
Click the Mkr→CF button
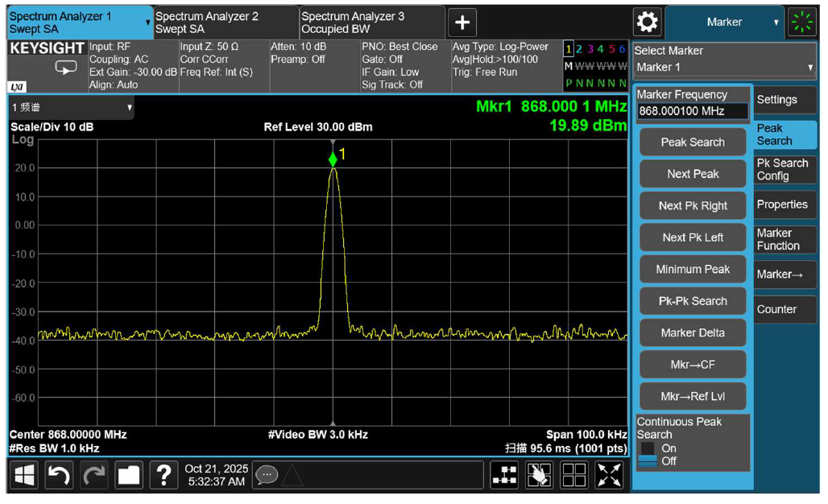(x=693, y=364)
